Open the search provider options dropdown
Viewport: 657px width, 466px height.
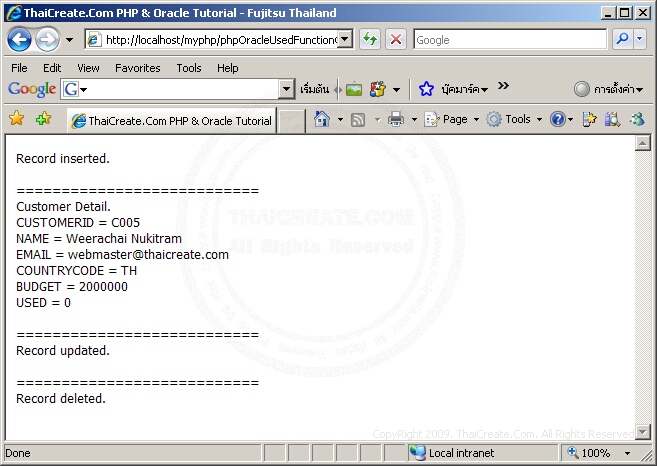pos(639,39)
